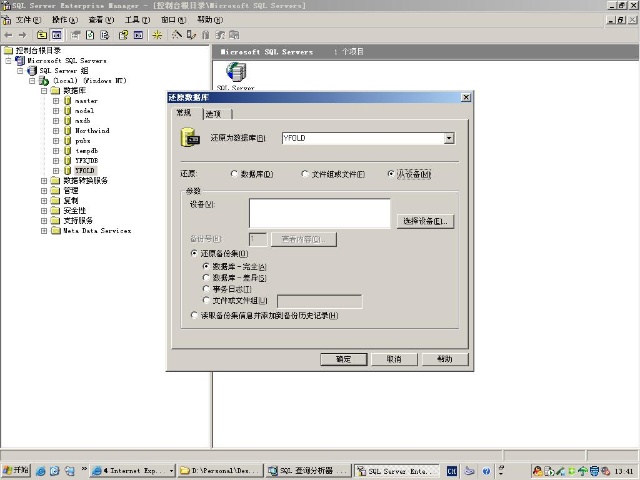Click the yellow star new-item toolbar icon
The height and width of the screenshot is (480, 640).
157,34
